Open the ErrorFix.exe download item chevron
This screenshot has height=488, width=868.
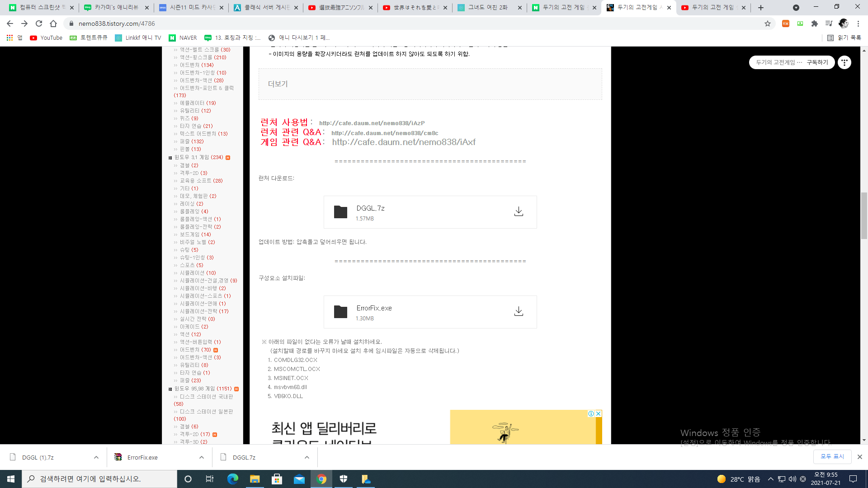202,457
